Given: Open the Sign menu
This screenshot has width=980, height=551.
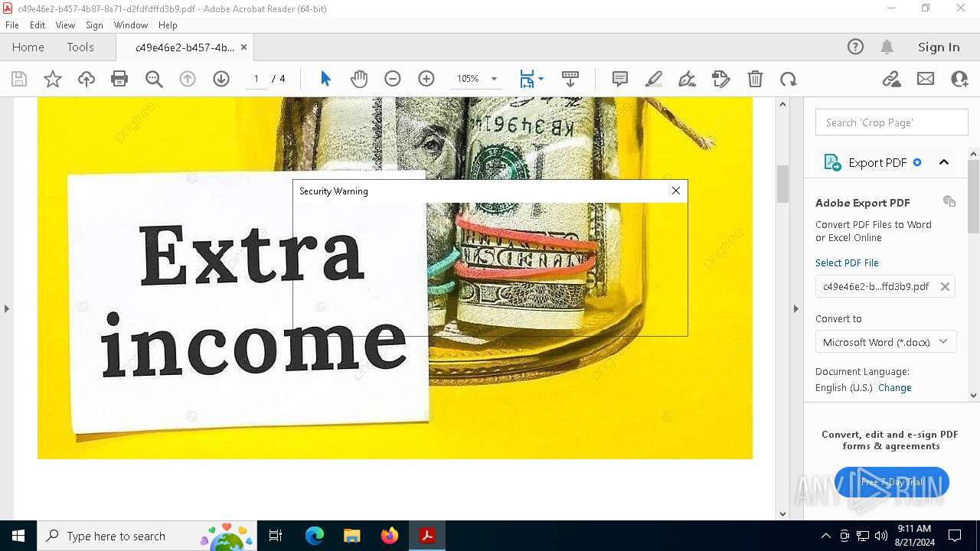Looking at the screenshot, I should [x=94, y=25].
